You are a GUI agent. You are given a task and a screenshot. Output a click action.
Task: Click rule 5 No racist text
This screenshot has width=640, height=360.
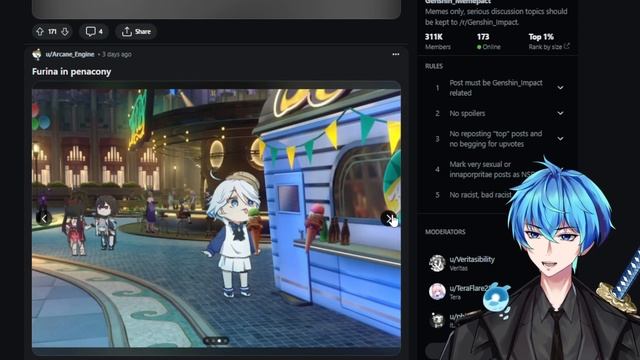480,195
